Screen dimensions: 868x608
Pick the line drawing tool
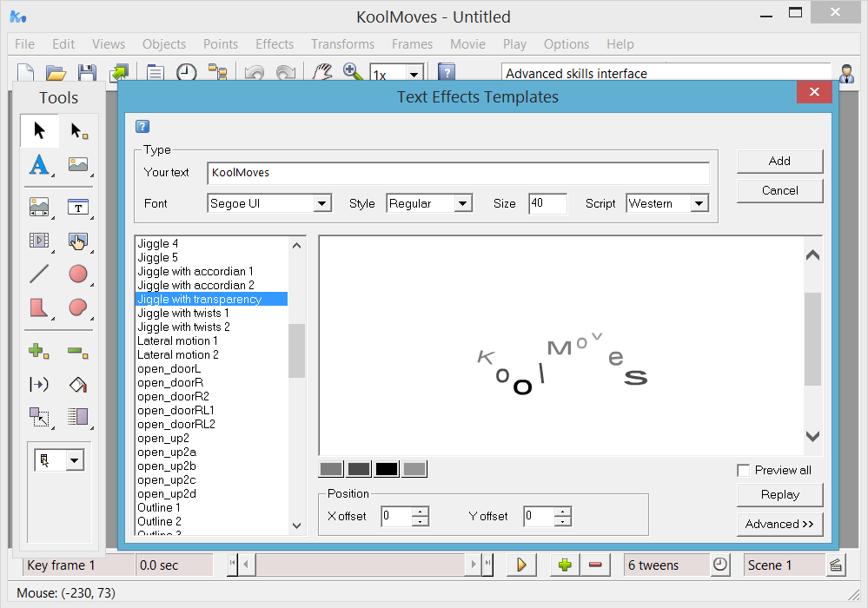tap(39, 274)
